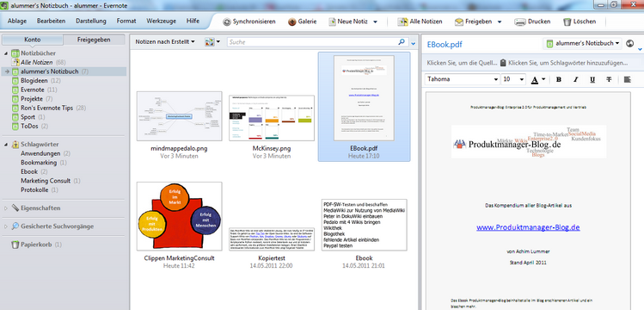Click the www.Produktmanager-Blog.de link

(x=528, y=227)
